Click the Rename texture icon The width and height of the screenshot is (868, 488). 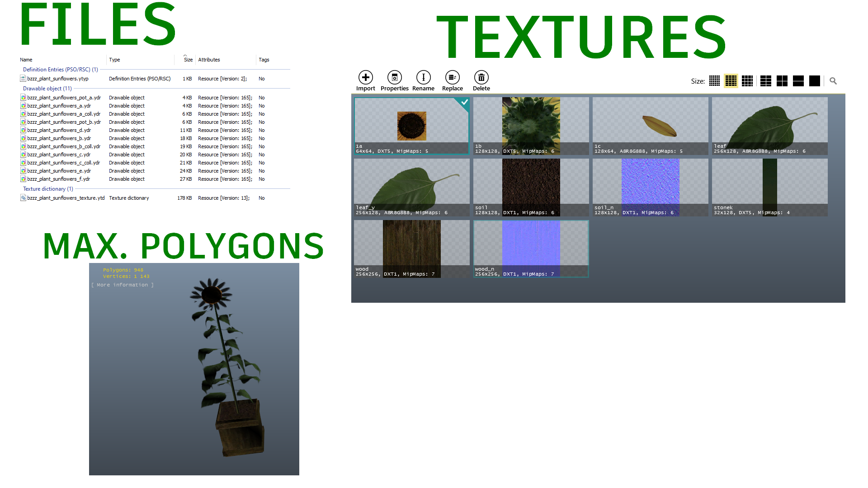(x=423, y=78)
